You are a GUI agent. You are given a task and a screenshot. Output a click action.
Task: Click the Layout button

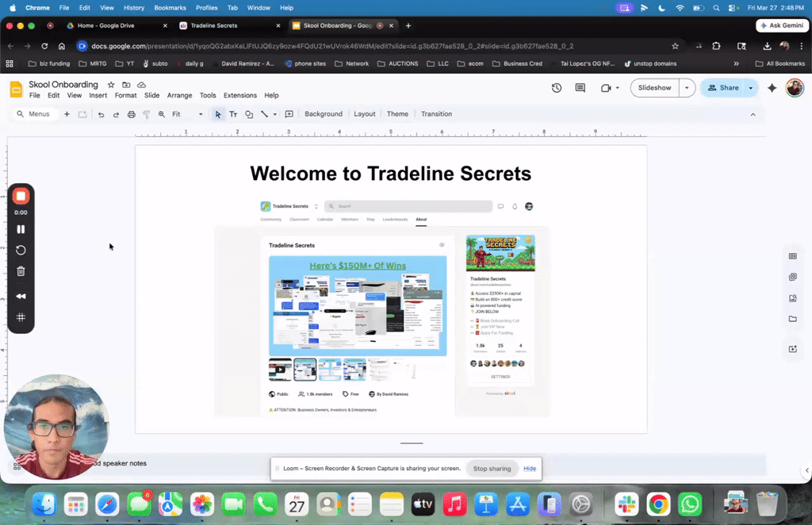[x=365, y=114]
